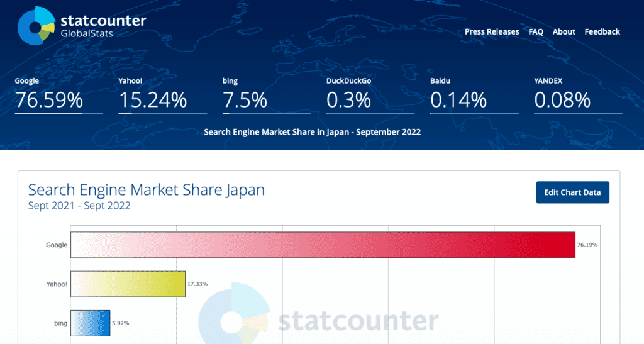The width and height of the screenshot is (644, 344).
Task: Click the Search Engine Market Share Japan heading
Action: pos(147,190)
